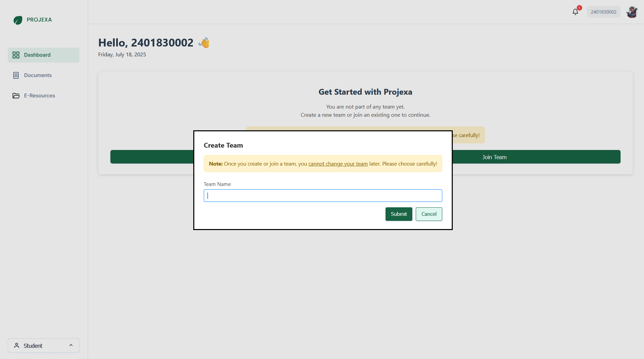The width and height of the screenshot is (644, 359).
Task: Open the E-Resources folder icon
Action: point(16,96)
